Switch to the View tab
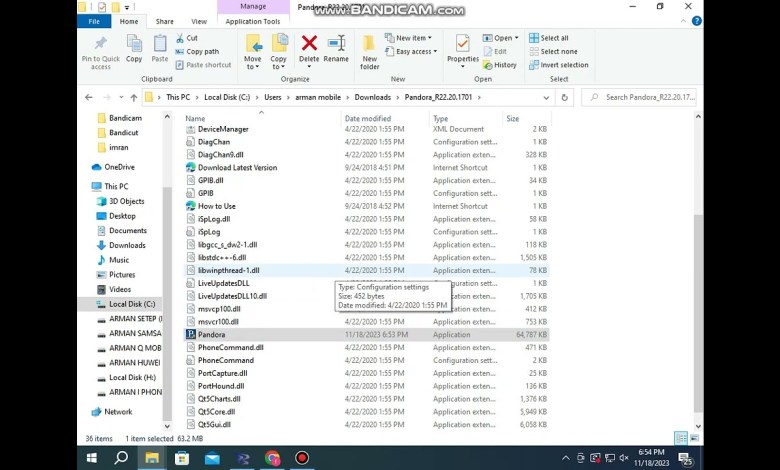 [x=199, y=21]
